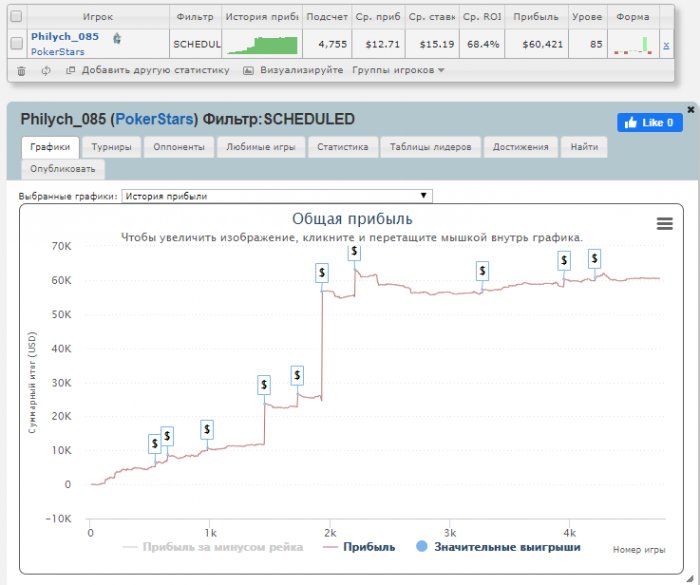Click the $ marker at about 1.45k games

264,384
